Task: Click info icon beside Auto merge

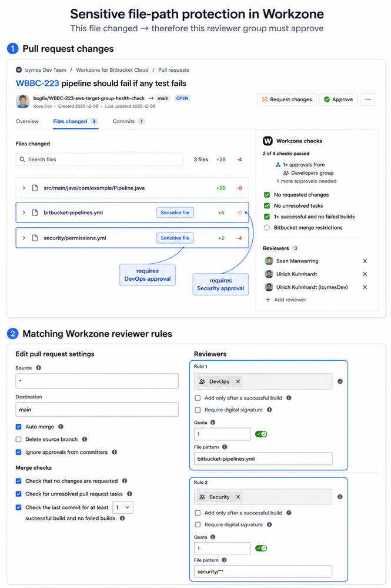Action: tap(61, 427)
